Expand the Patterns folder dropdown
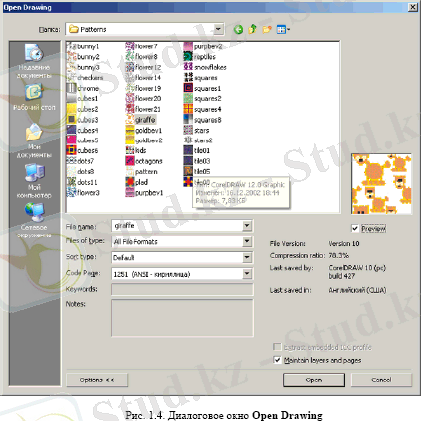Viewport: 421px width, 421px height. click(x=218, y=29)
